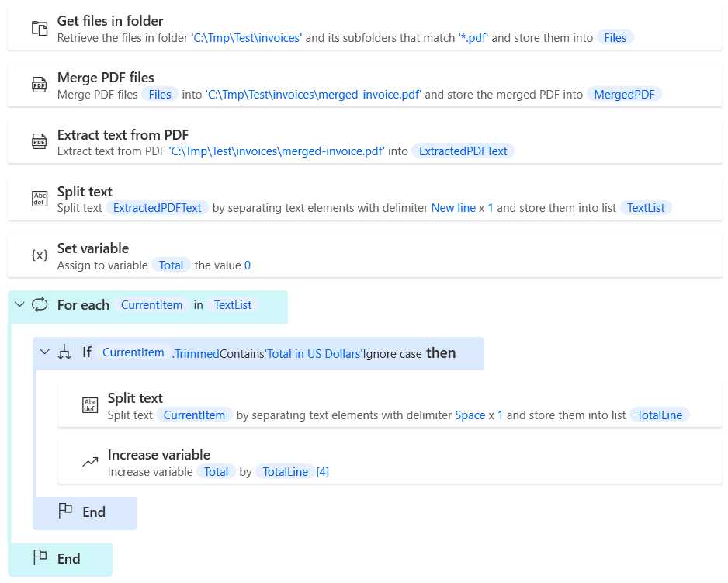Select the Set variable {x} icon
The height and width of the screenshot is (583, 728).
click(x=39, y=255)
